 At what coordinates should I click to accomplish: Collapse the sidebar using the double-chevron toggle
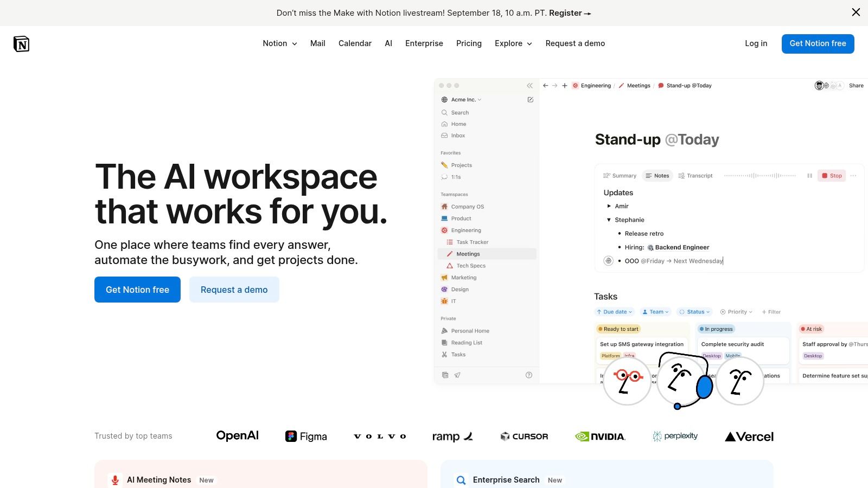click(x=530, y=85)
